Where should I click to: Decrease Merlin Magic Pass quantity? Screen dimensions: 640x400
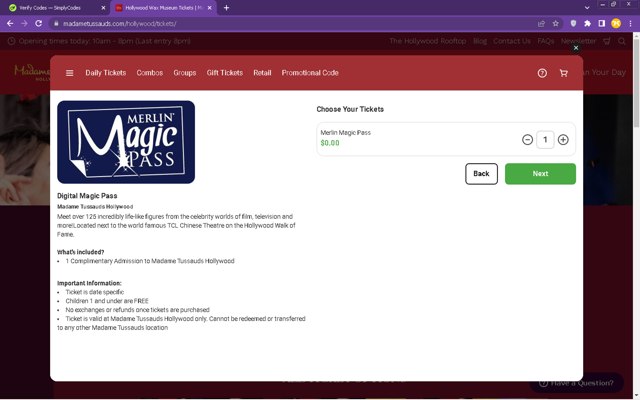tap(527, 140)
